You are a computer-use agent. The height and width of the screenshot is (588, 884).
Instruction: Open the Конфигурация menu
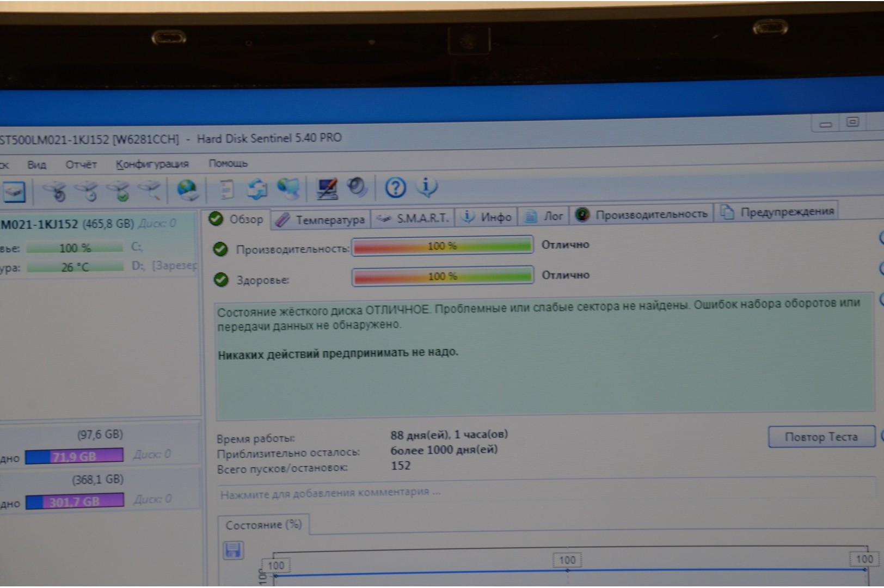coord(152,164)
